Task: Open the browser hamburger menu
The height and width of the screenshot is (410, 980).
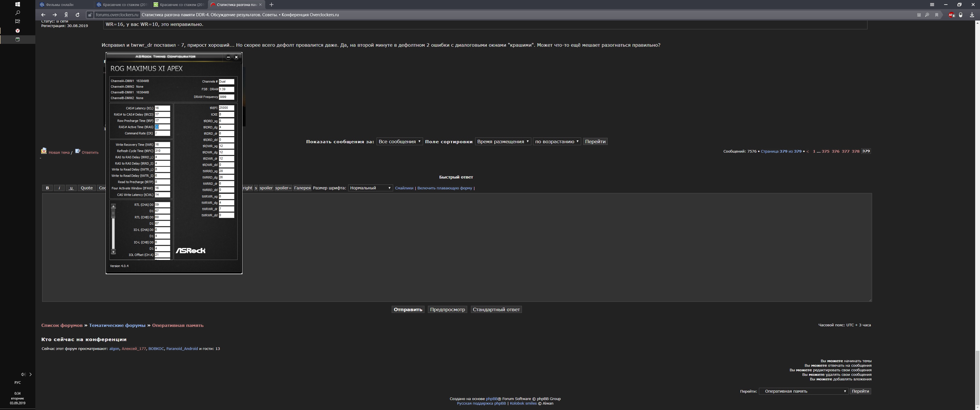Action: 932,5
